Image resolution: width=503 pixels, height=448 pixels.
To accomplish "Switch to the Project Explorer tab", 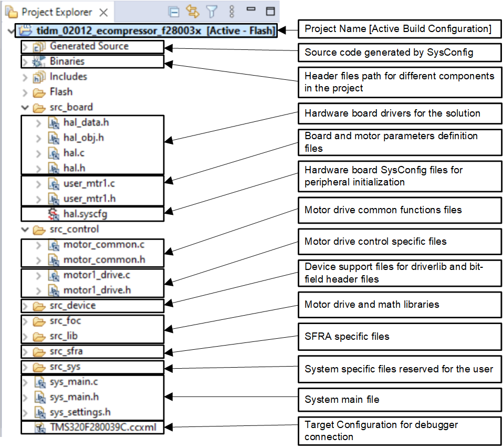I will (58, 11).
